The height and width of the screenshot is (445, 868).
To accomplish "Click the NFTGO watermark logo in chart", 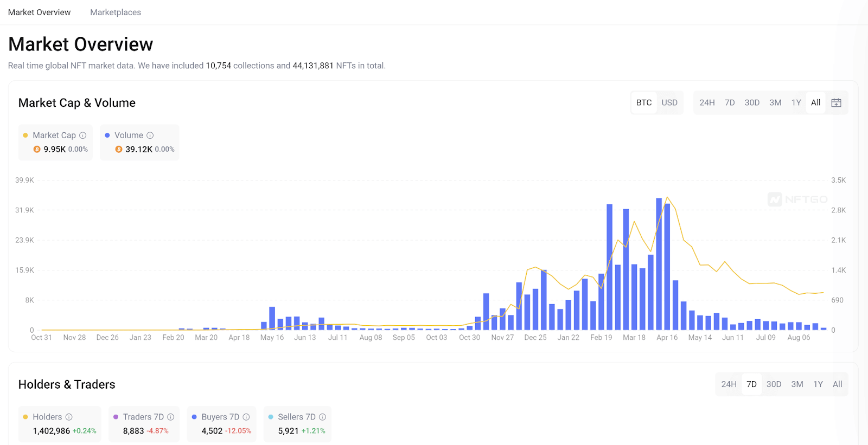I will (x=797, y=199).
